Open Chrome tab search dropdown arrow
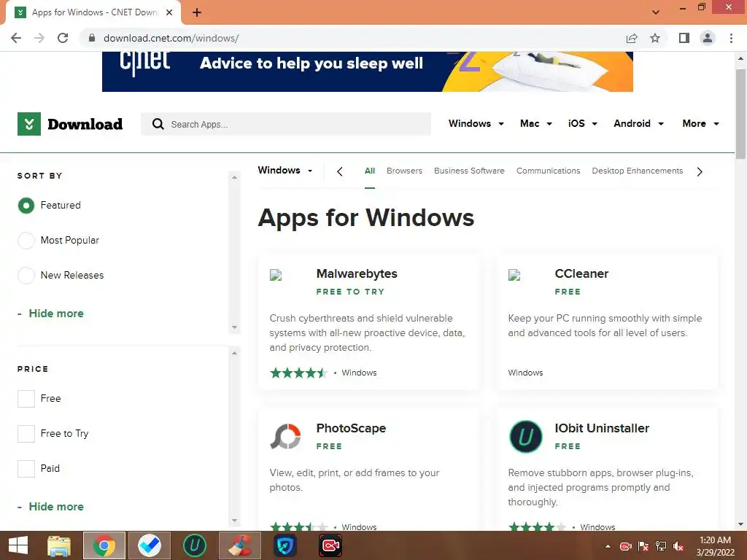 [656, 12]
